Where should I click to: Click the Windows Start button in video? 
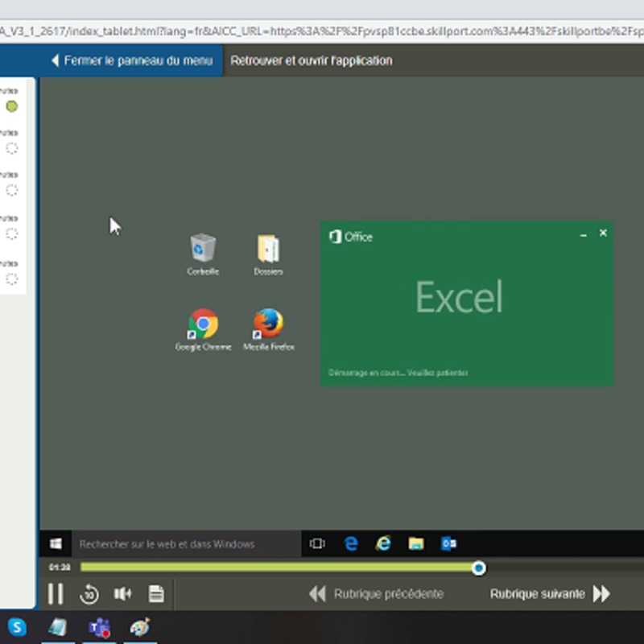point(56,544)
